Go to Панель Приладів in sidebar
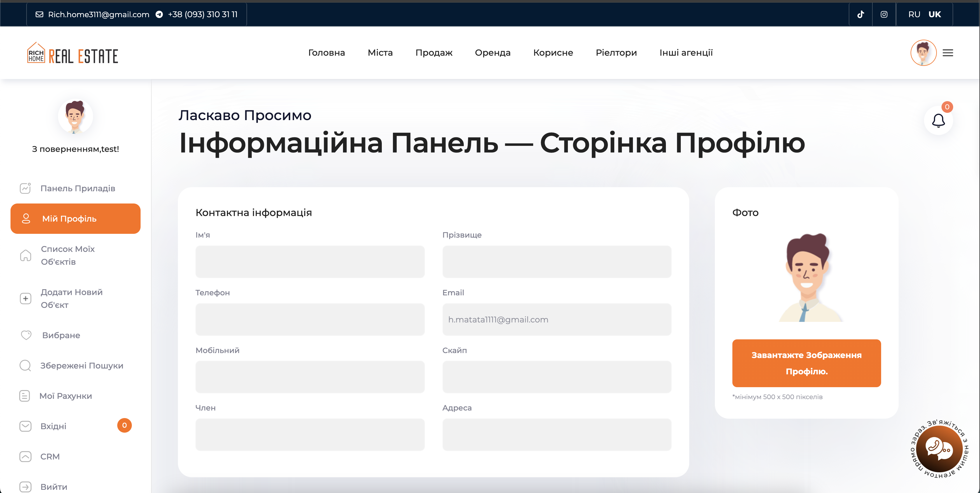980x493 pixels. (78, 188)
